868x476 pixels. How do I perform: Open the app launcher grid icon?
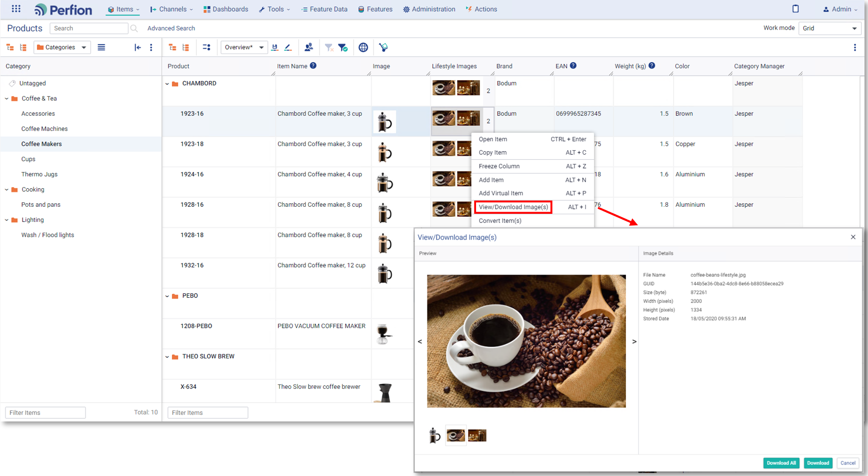16,9
